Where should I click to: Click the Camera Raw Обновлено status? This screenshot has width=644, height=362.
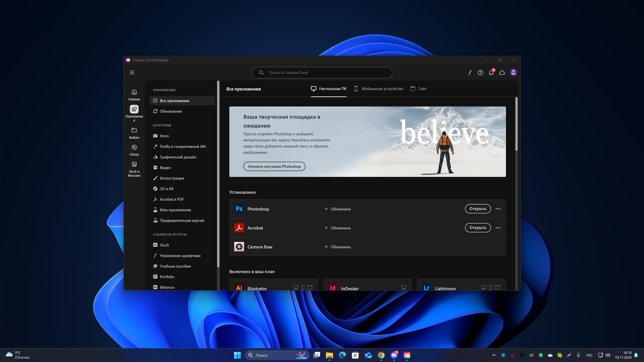(x=338, y=247)
